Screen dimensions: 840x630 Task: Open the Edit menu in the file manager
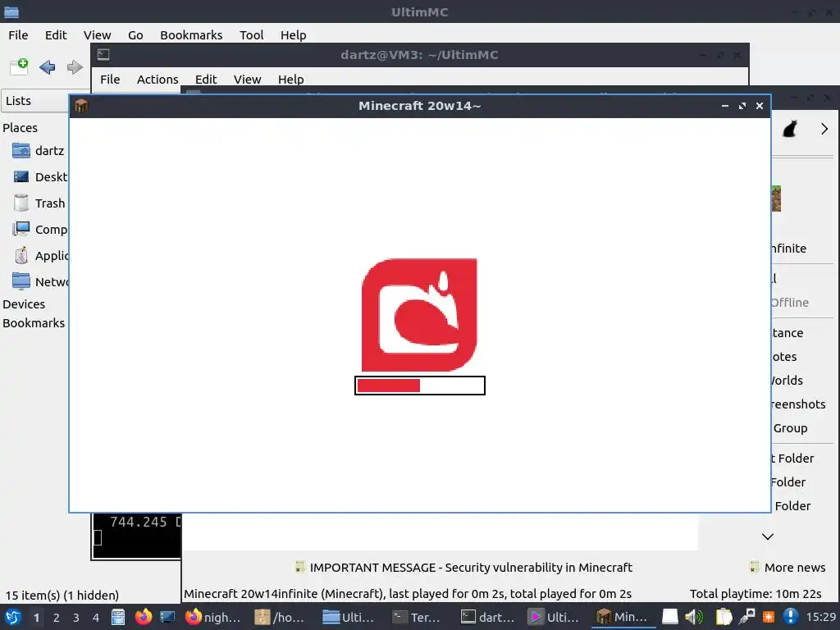click(x=56, y=34)
